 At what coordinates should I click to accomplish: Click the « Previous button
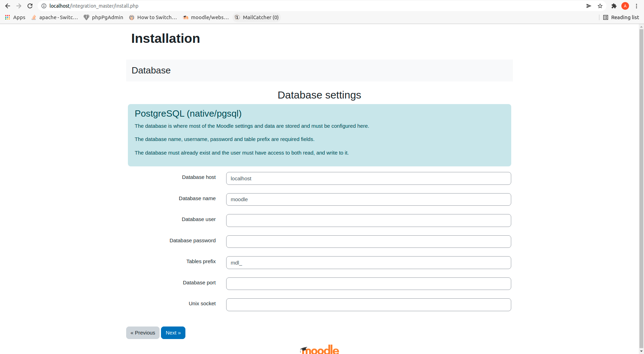pyautogui.click(x=143, y=333)
